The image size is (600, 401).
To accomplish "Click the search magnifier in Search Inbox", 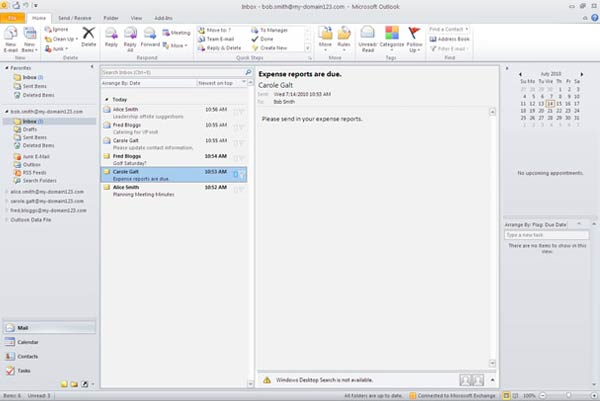I will click(248, 72).
